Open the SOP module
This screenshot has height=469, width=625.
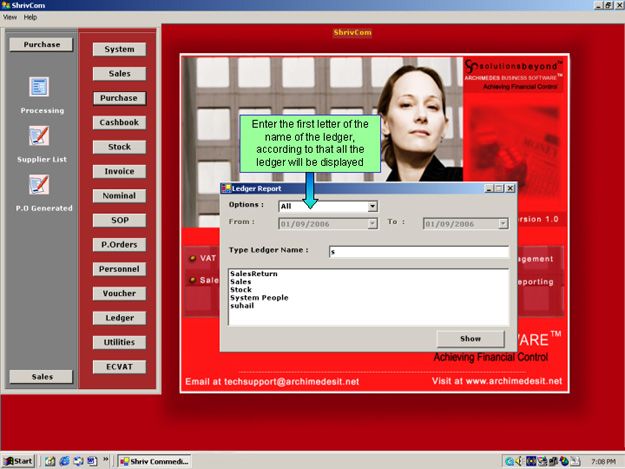click(x=119, y=220)
